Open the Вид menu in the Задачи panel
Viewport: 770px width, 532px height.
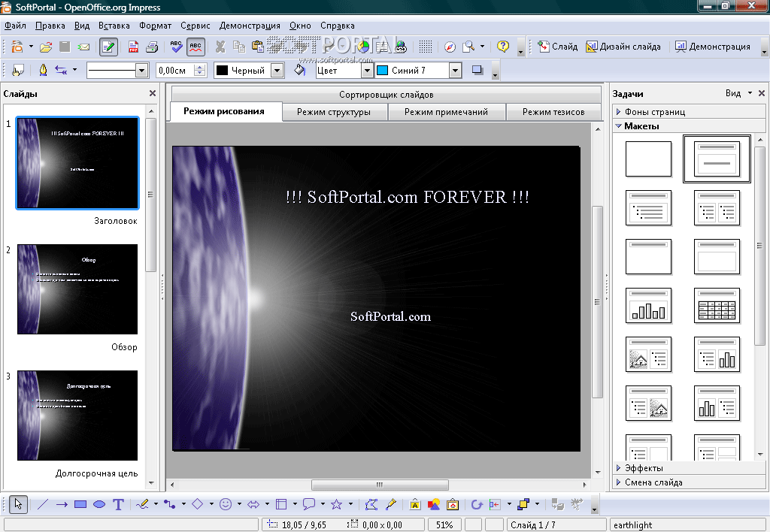coord(738,92)
